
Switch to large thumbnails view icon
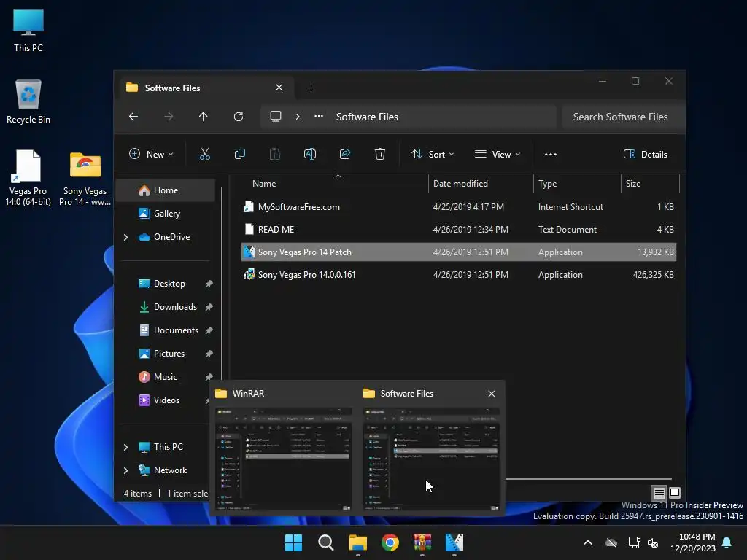(x=675, y=493)
